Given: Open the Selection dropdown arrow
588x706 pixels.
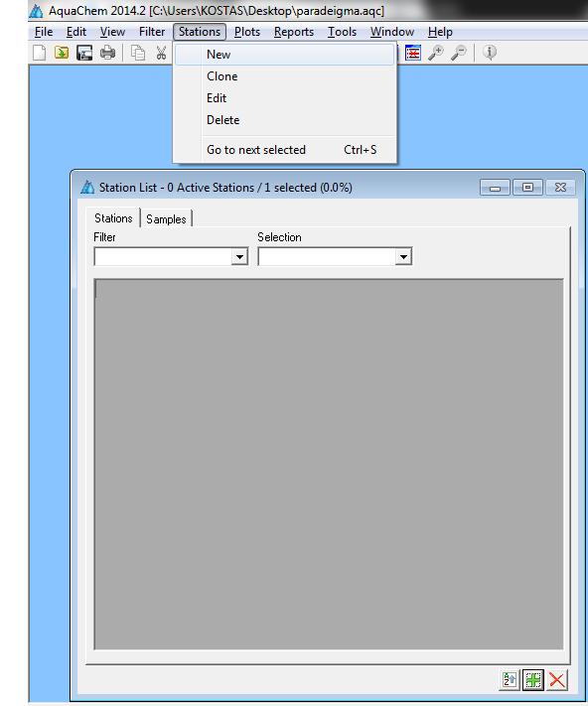Looking at the screenshot, I should point(404,256).
